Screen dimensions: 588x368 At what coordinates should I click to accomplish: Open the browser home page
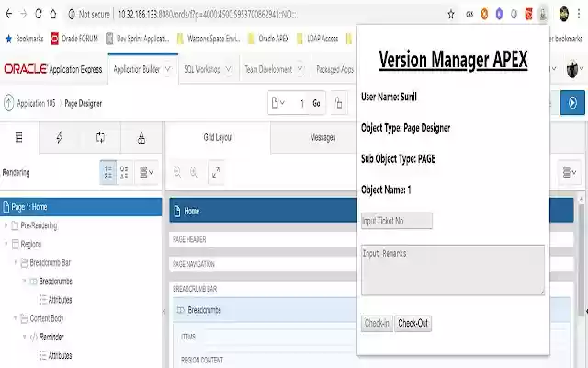53,15
